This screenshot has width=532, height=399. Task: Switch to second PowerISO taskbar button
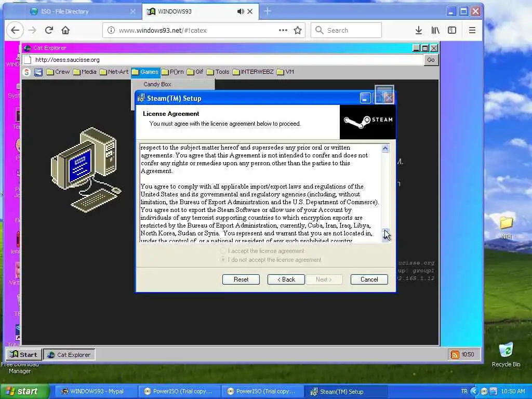(262, 391)
